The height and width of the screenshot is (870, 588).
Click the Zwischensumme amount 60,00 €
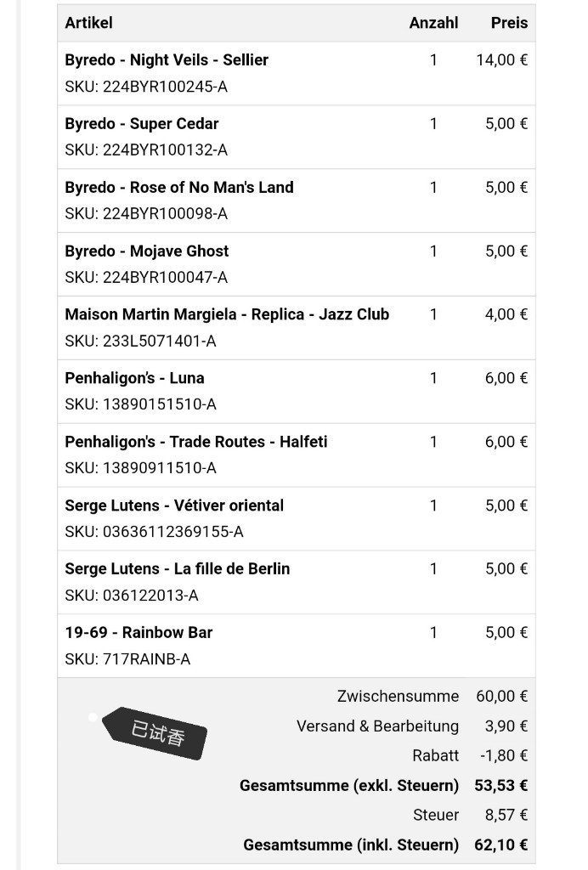(x=502, y=697)
